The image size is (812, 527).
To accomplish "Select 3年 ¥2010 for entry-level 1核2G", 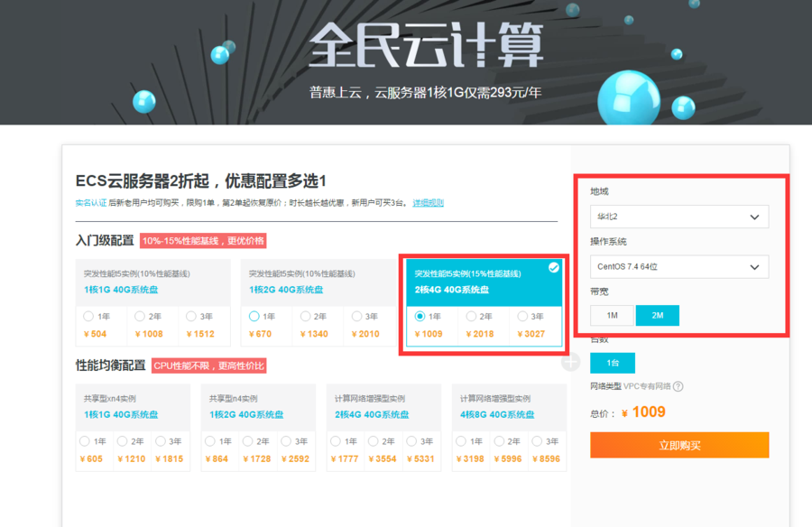I will point(356,316).
